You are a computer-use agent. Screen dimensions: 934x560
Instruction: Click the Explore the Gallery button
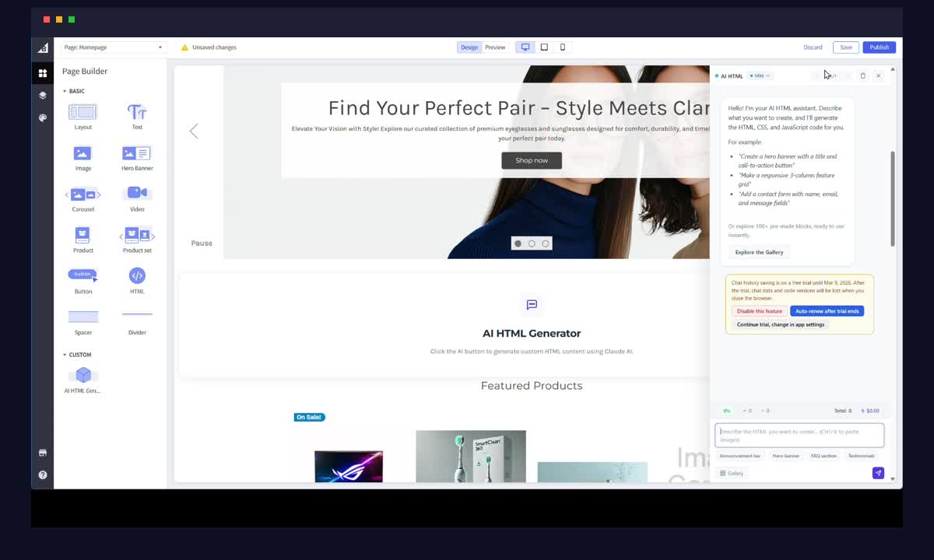click(758, 252)
